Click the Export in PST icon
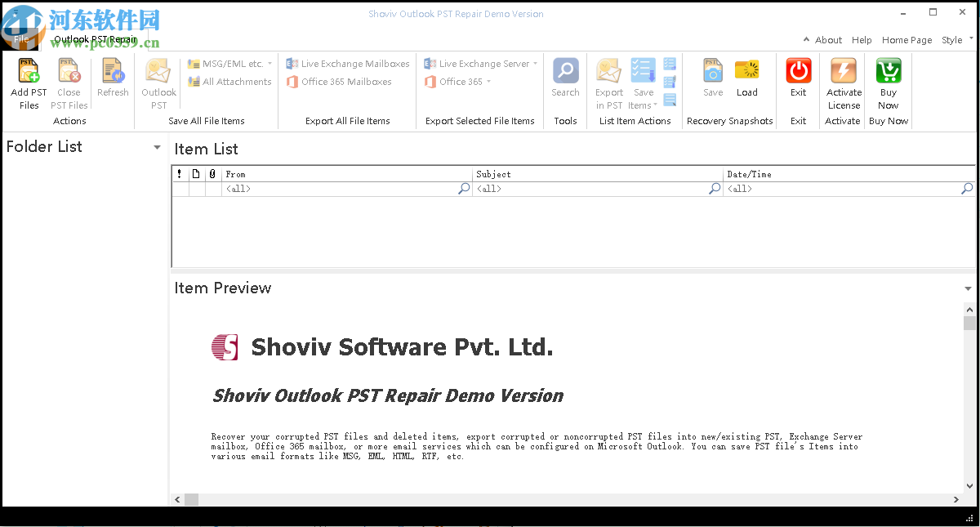This screenshot has height=527, width=980. point(608,72)
